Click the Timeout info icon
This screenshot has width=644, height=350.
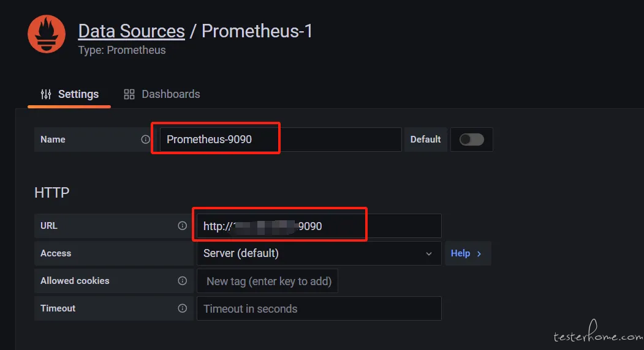183,308
